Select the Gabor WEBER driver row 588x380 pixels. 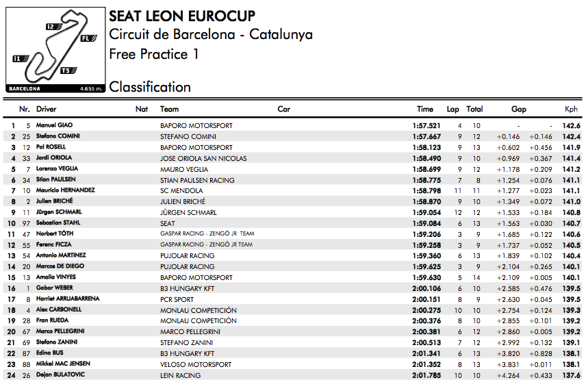[x=292, y=288]
